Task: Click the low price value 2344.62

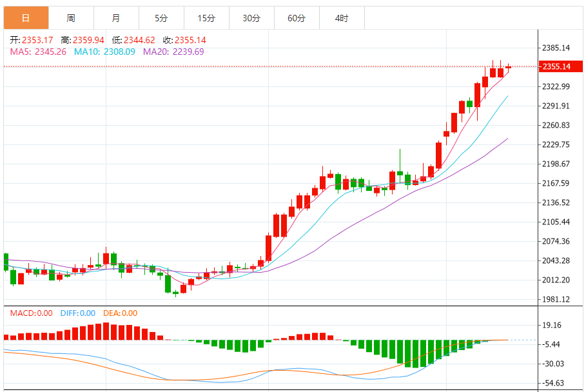Action: (139, 40)
